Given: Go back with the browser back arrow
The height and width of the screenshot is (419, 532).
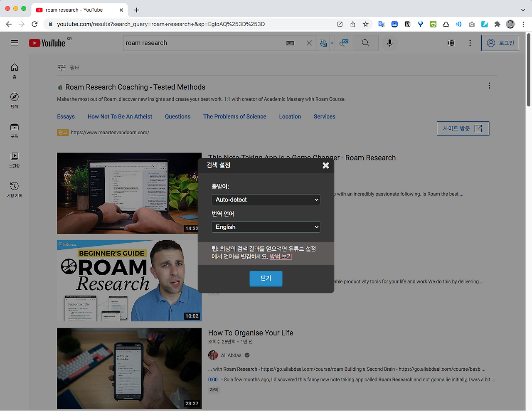Looking at the screenshot, I should (9, 24).
